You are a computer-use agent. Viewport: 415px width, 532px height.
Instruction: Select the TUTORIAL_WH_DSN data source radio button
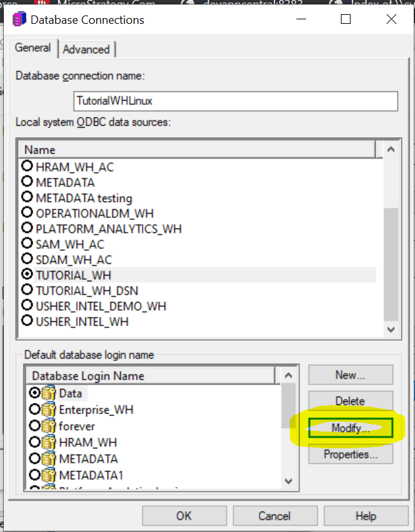(28, 290)
